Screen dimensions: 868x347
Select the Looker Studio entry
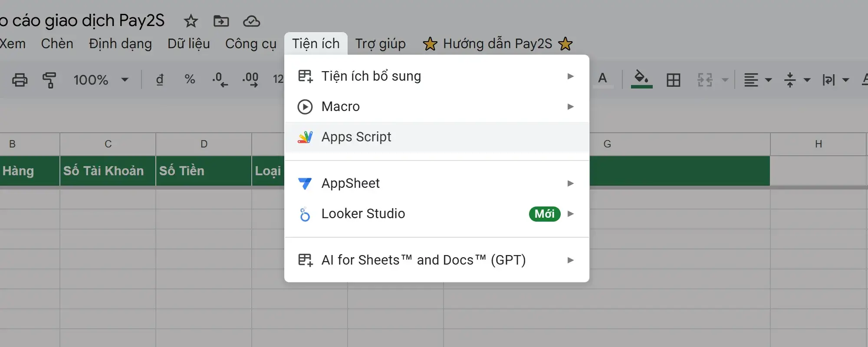tap(437, 214)
